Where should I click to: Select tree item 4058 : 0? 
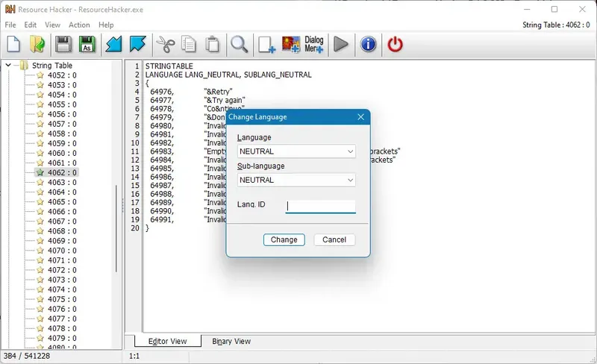click(62, 134)
